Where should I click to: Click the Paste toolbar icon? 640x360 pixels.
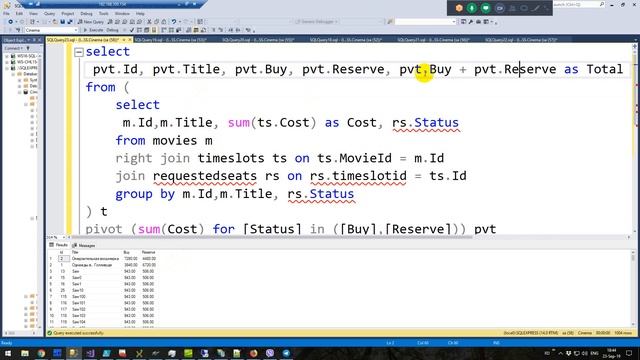click(164, 22)
